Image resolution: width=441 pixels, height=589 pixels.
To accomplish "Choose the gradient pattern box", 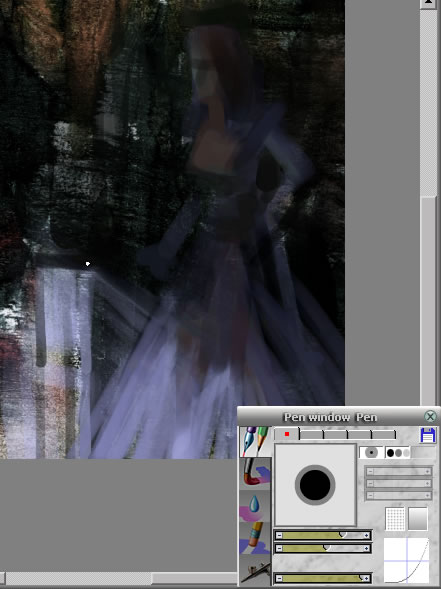I will coord(418,519).
